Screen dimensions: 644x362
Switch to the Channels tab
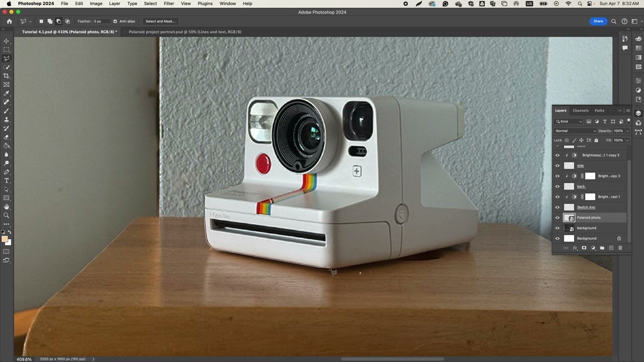click(x=580, y=111)
